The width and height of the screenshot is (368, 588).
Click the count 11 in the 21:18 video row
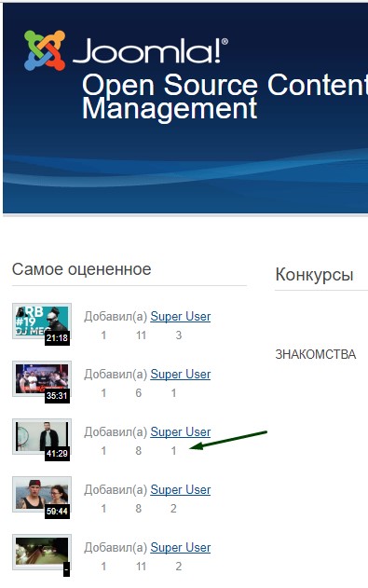[x=141, y=335]
